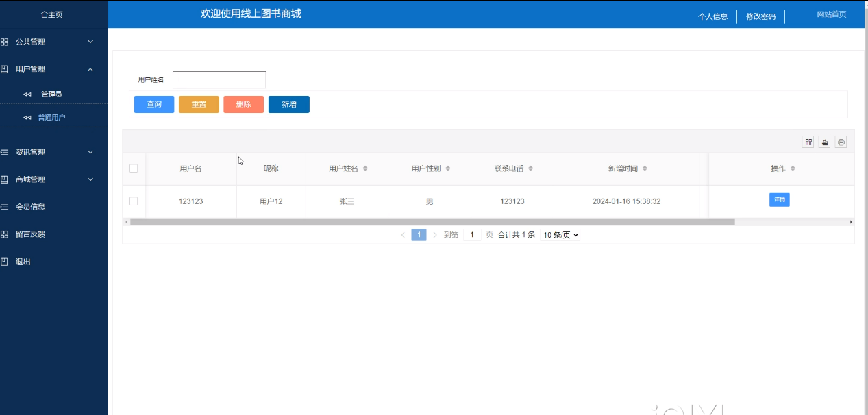Click the 查询 search button
Screen dimensions: 868x415
click(x=154, y=104)
